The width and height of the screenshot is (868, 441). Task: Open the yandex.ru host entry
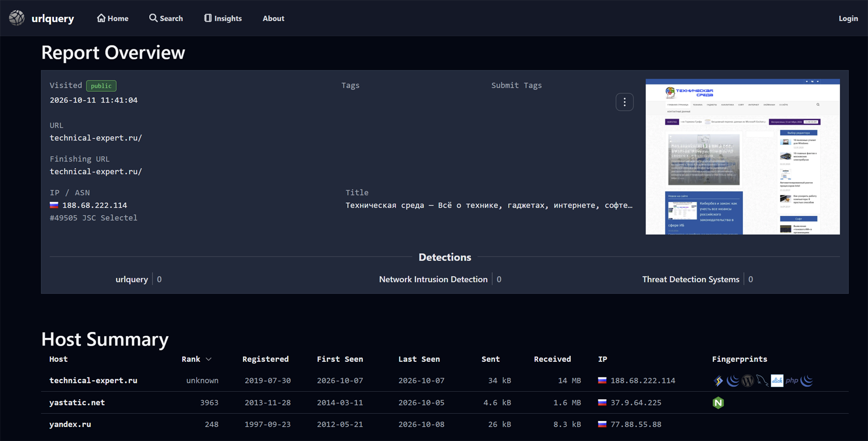click(x=70, y=424)
